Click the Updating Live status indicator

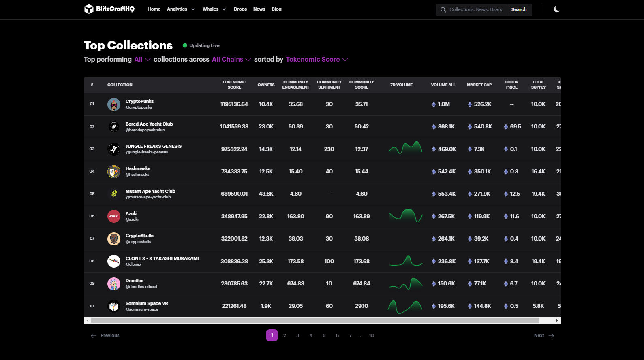point(201,46)
